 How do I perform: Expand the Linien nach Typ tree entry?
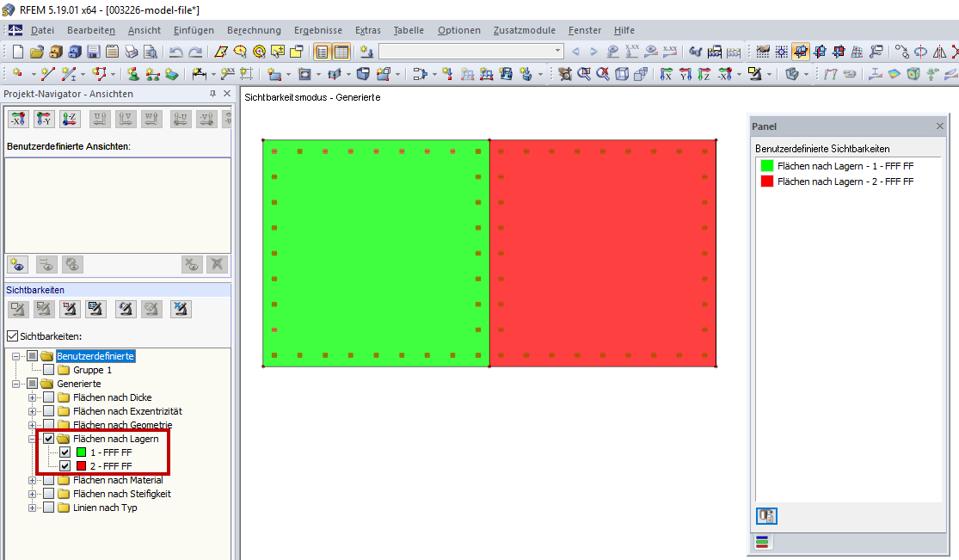[32, 508]
